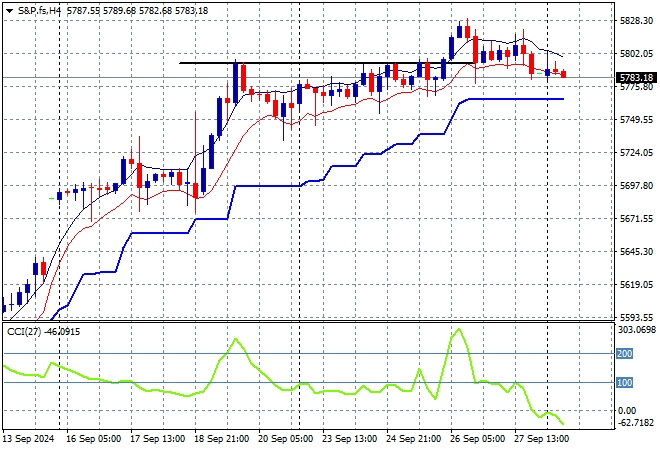Viewport: 660px width, 450px height.
Task: Click the S&P.fs,H4 symbol title
Action: click(40, 11)
